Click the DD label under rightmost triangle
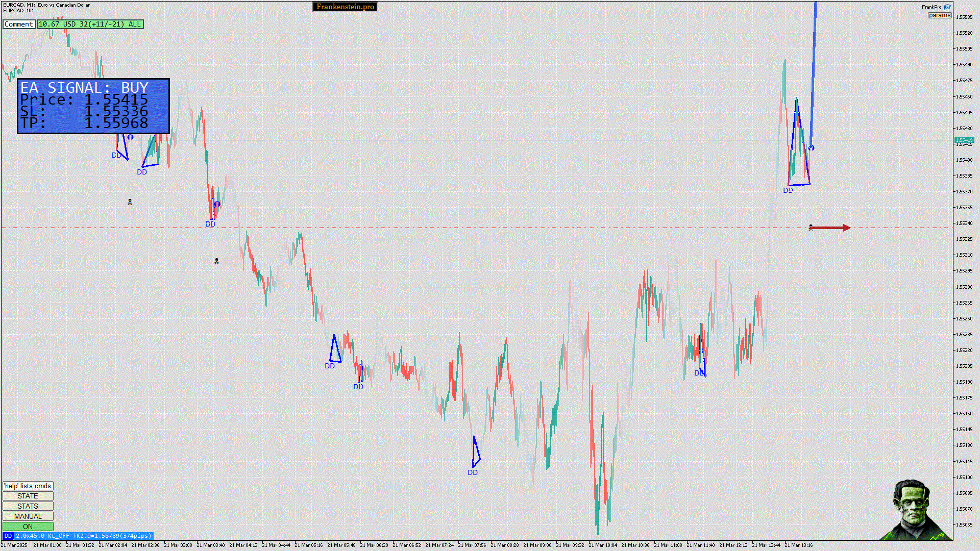Viewport: 980px width, 551px height. coord(788,190)
